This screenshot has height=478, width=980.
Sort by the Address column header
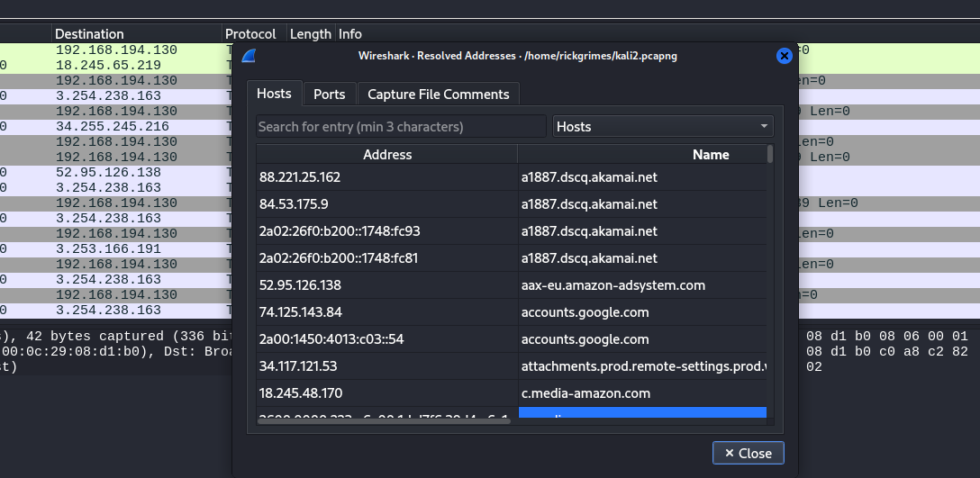pos(387,155)
